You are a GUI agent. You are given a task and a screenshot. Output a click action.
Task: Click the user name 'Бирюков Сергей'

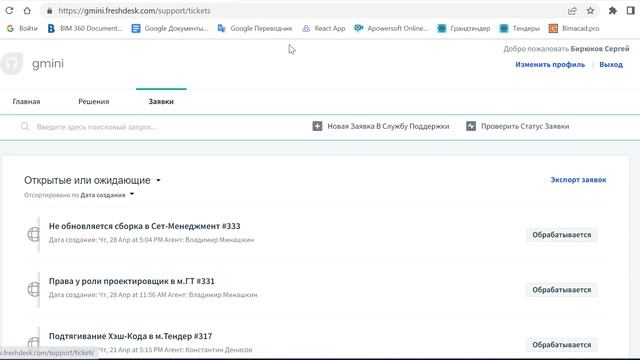click(x=600, y=49)
